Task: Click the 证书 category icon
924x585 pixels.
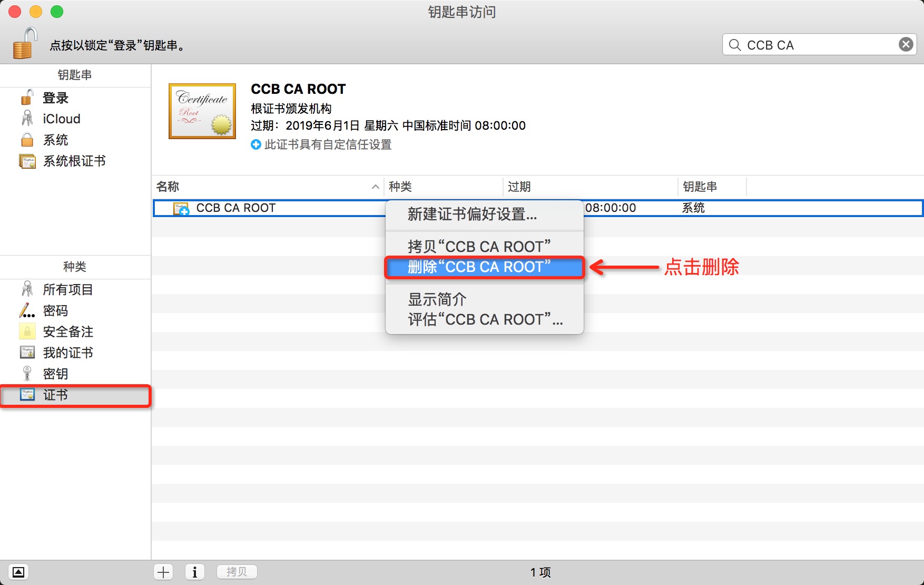Action: (x=27, y=395)
